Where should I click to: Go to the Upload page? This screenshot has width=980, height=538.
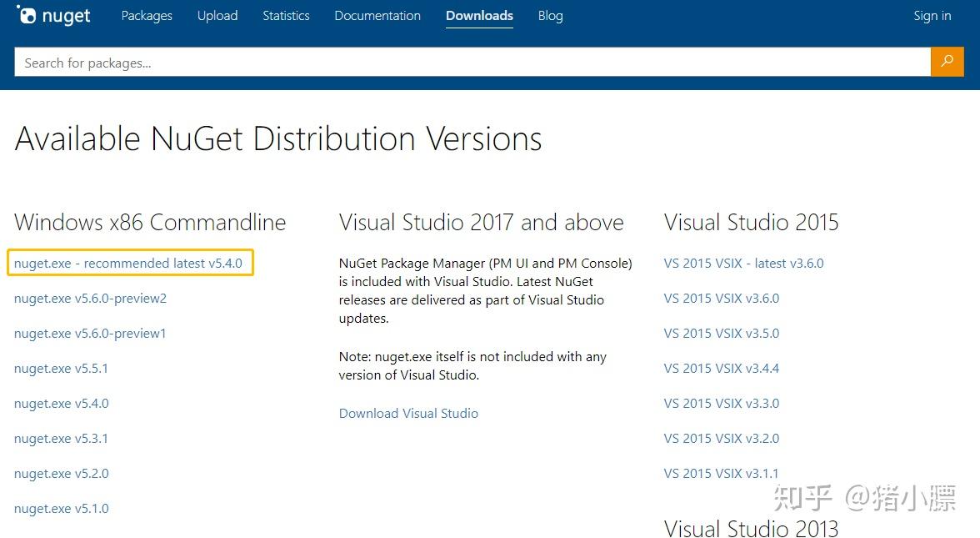(x=217, y=16)
